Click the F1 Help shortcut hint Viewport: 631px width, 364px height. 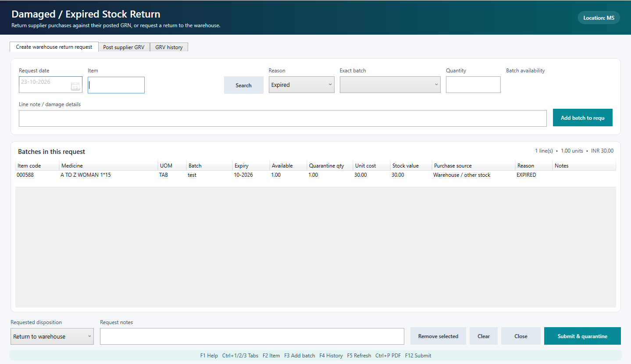coord(209,356)
